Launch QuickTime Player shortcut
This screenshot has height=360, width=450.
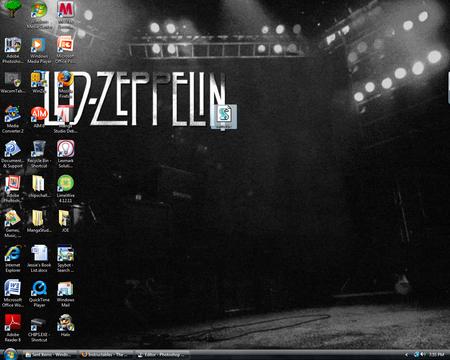pos(39,293)
